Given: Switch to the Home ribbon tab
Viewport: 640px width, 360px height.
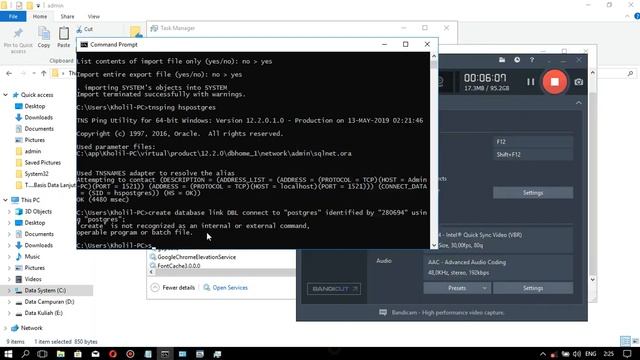Looking at the screenshot, I should pyautogui.click(x=40, y=16).
